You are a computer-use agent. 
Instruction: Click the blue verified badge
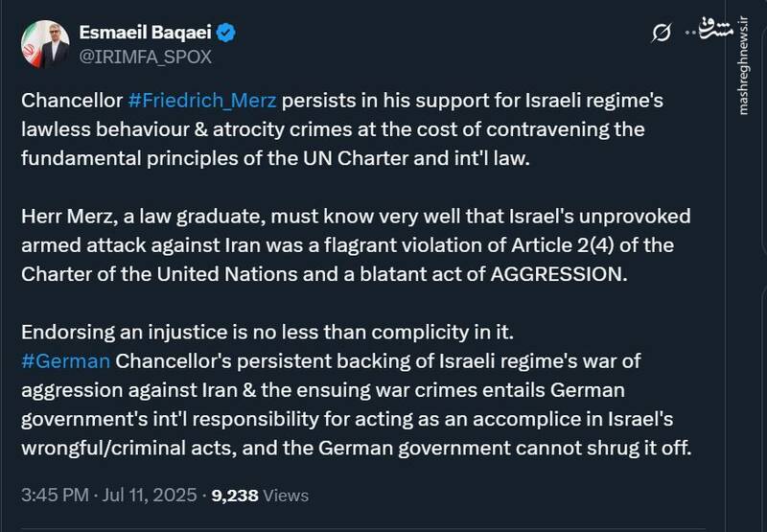tap(227, 34)
